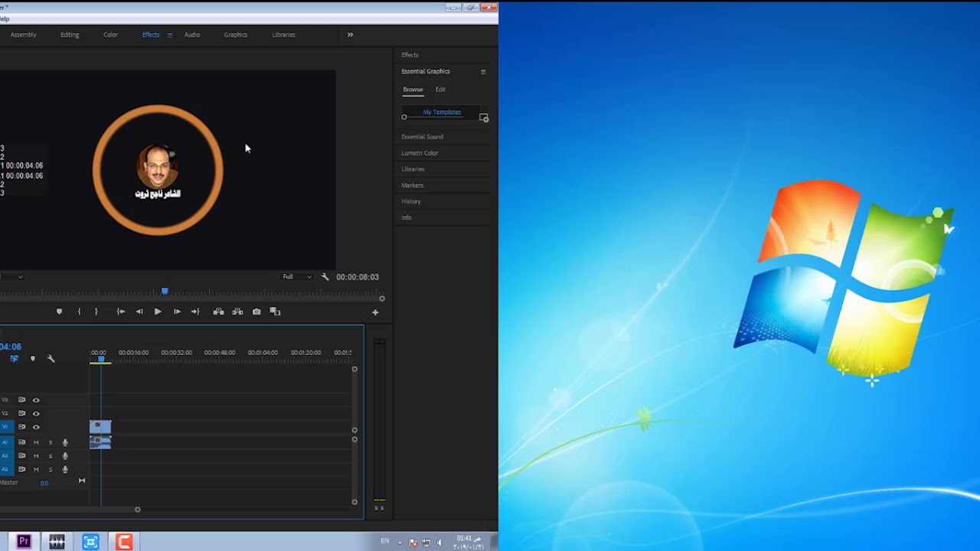Select the audio clip on track A1

pos(100,442)
